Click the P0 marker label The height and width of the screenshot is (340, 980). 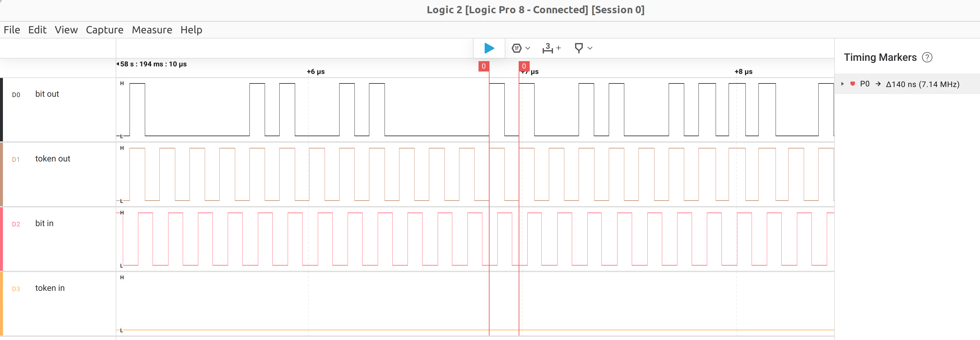(x=865, y=84)
